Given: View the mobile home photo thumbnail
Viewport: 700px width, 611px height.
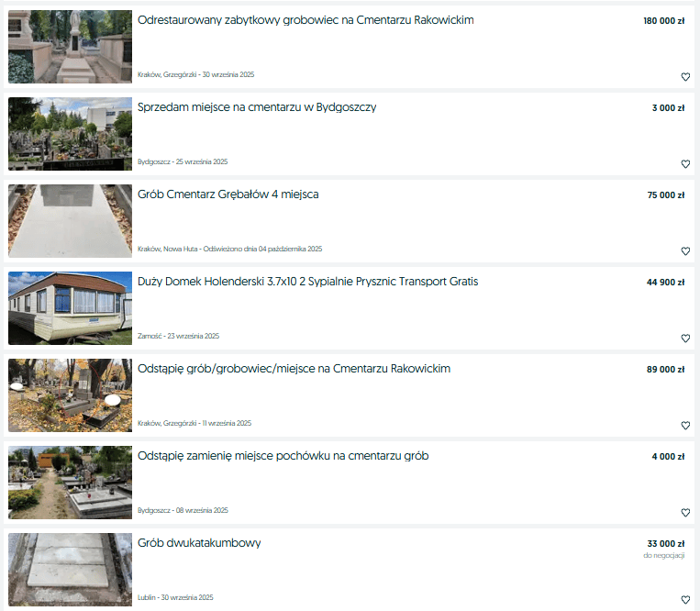Looking at the screenshot, I should click(x=70, y=308).
